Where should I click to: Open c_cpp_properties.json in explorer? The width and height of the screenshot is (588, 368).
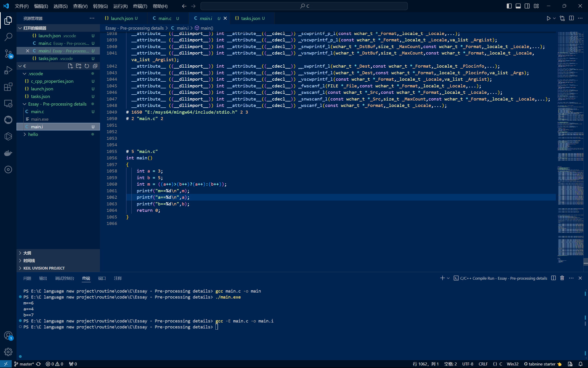[x=58, y=81]
